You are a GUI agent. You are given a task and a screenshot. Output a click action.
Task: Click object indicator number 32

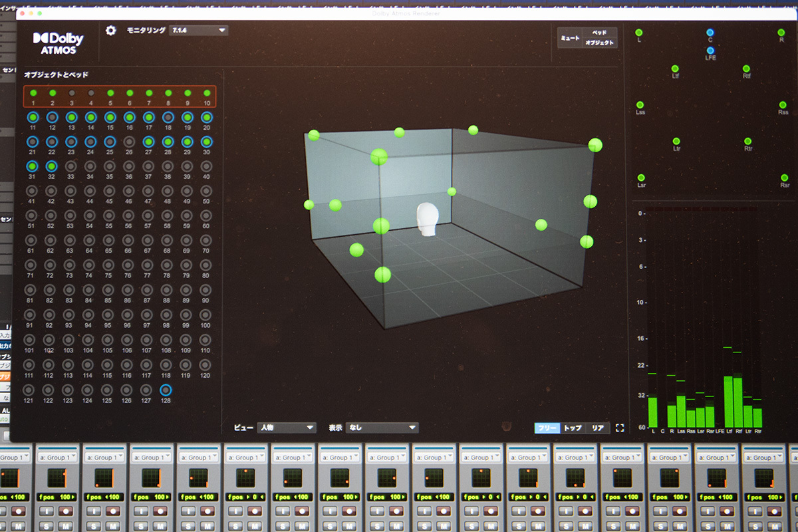tap(52, 166)
